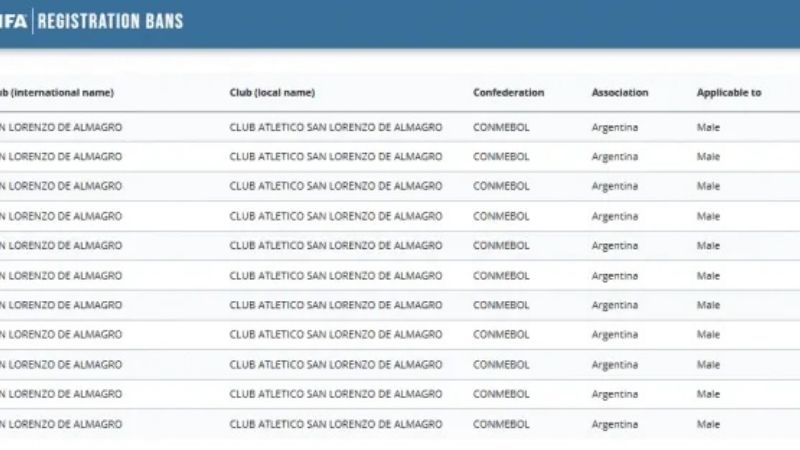Click Male in the seventh table row
Image resolution: width=800 pixels, height=450 pixels.
pos(708,305)
